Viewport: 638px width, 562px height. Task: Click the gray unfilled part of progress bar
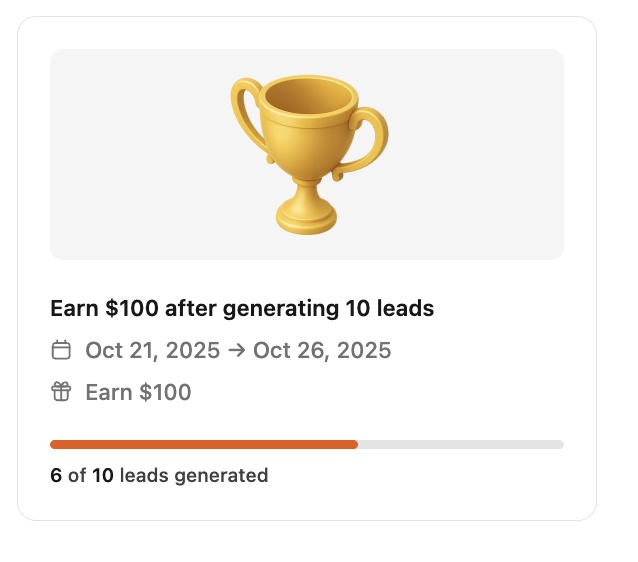click(460, 444)
